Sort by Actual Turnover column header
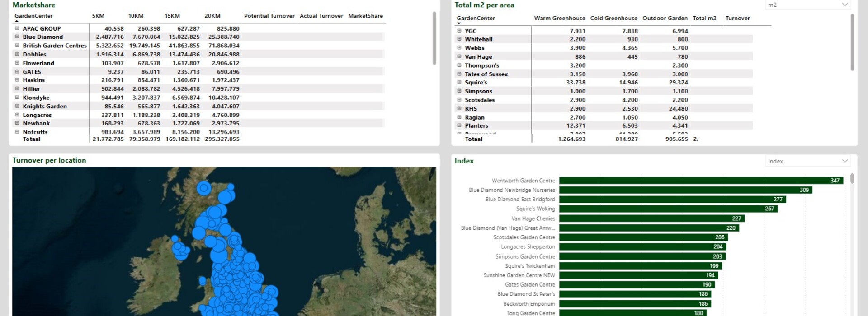Image resolution: width=868 pixels, height=316 pixels. 321,16
